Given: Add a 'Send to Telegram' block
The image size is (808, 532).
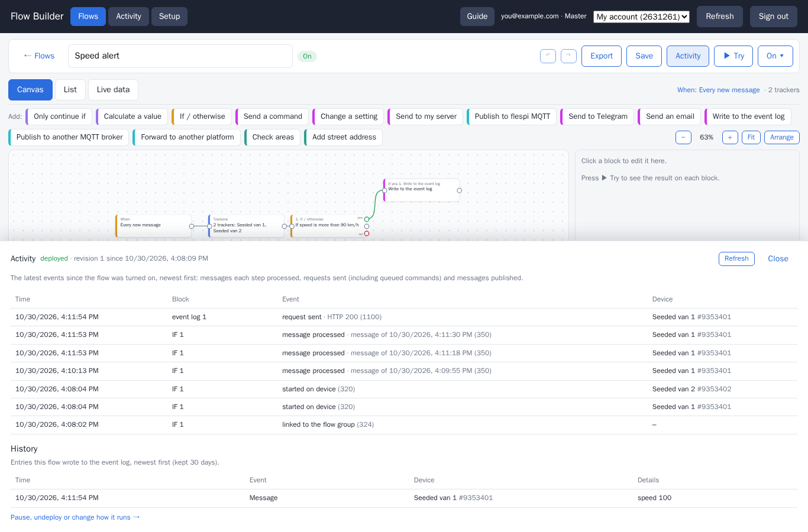Looking at the screenshot, I should 597,116.
